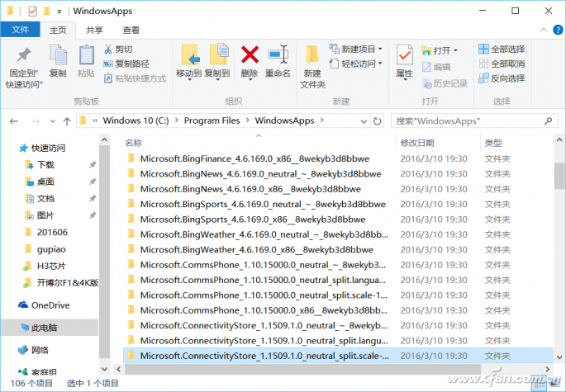Viewport: 566px width, 392px height.
Task: Click the Properties (属性) icon
Action: (404, 55)
